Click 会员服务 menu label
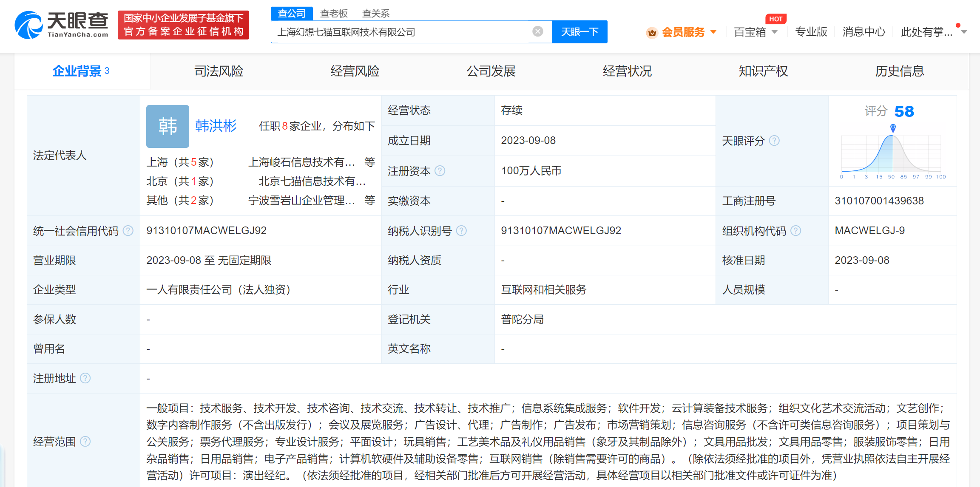 pos(683,32)
